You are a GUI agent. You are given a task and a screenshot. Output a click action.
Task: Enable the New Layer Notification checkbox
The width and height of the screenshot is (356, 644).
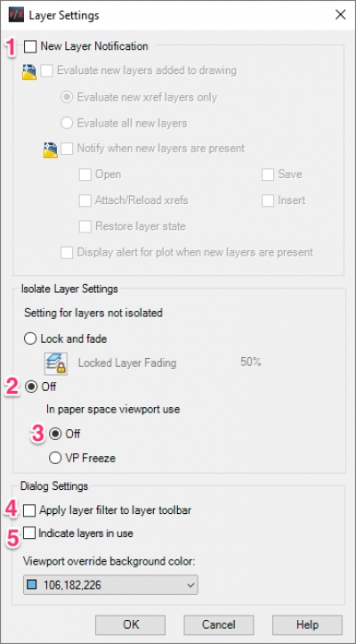[30, 46]
